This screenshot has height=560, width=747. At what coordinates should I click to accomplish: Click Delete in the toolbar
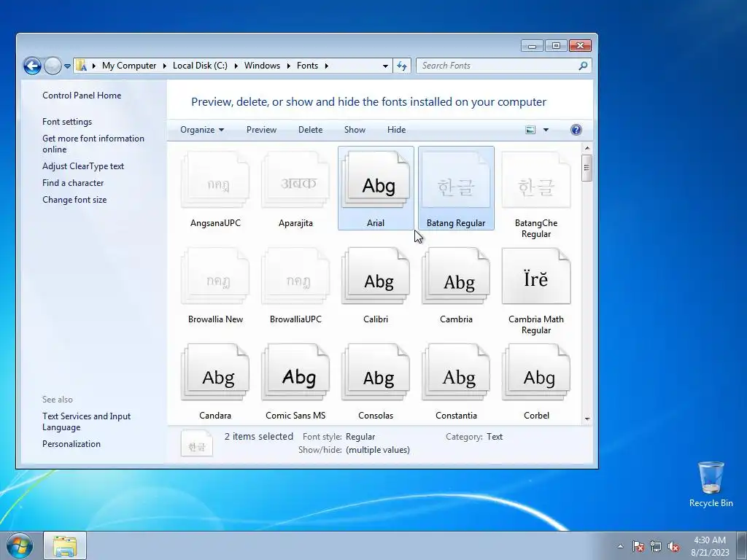point(310,130)
